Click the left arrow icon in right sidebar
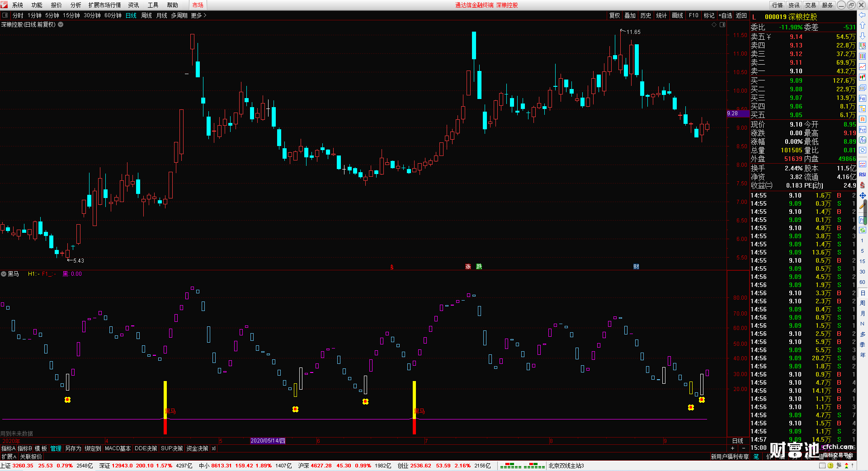Image resolution: width=868 pixels, height=471 pixels. [x=863, y=15]
